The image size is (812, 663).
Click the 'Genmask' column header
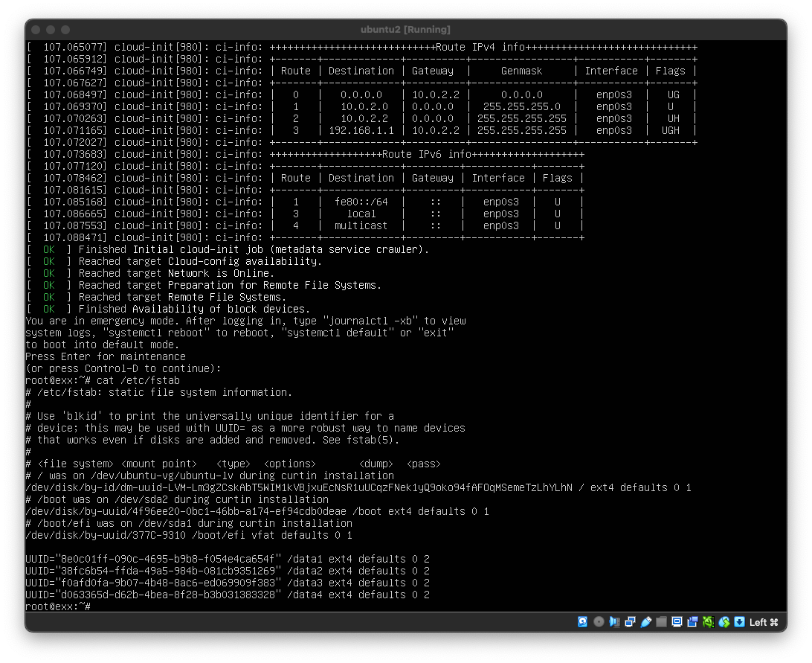(521, 71)
